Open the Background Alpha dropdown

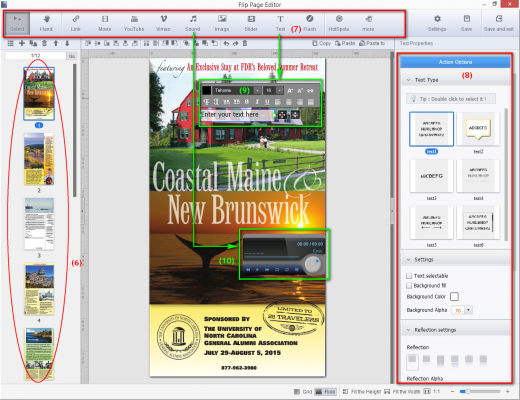[469, 310]
